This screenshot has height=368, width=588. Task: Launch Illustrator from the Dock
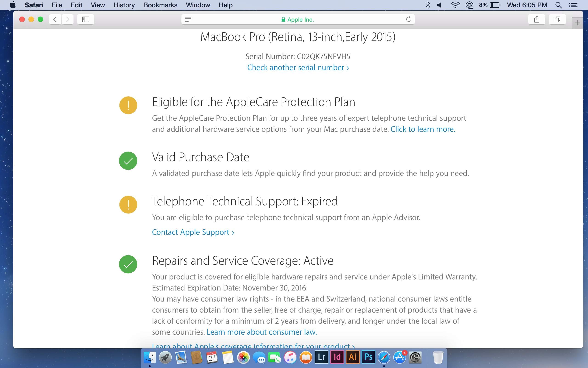353,357
